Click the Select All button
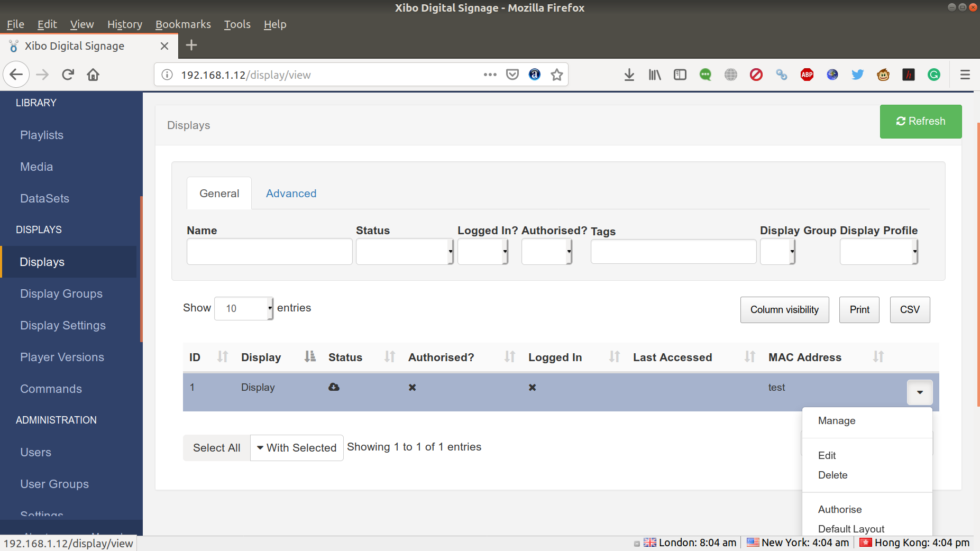The image size is (980, 551). [x=216, y=448]
